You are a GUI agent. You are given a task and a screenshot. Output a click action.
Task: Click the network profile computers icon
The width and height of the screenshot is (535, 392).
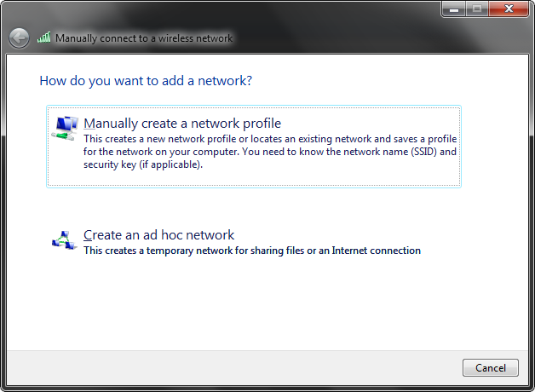65,128
